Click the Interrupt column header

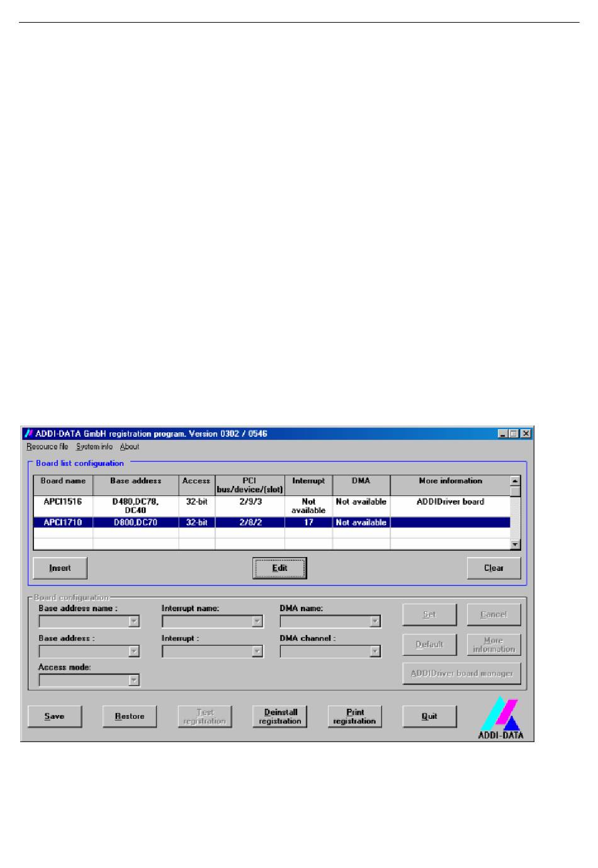[x=308, y=485]
